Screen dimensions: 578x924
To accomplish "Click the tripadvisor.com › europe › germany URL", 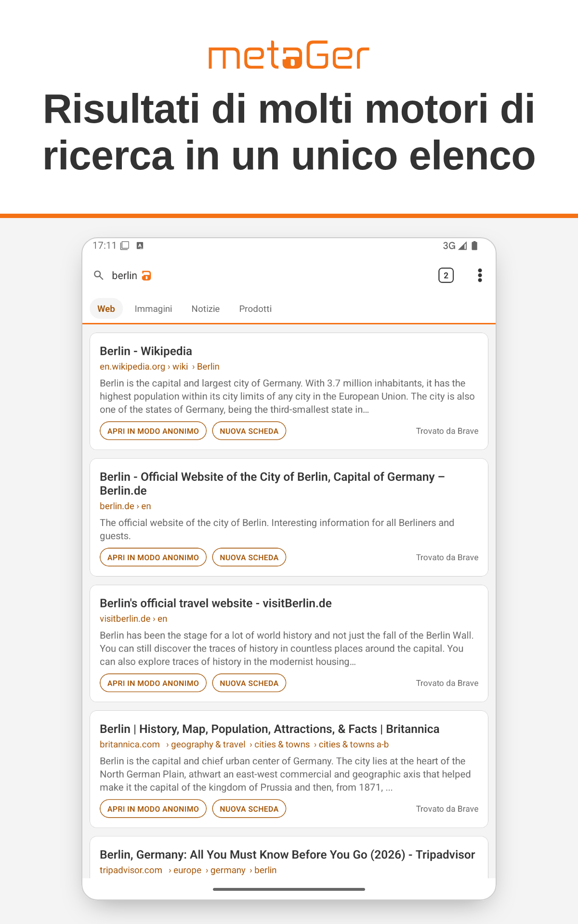I will (188, 870).
